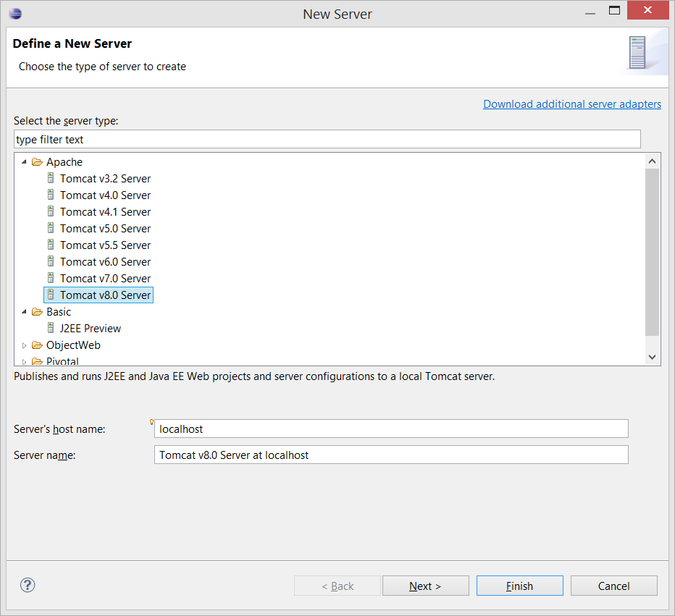
Task: Select the Pivotal folder label
Action: [x=62, y=361]
